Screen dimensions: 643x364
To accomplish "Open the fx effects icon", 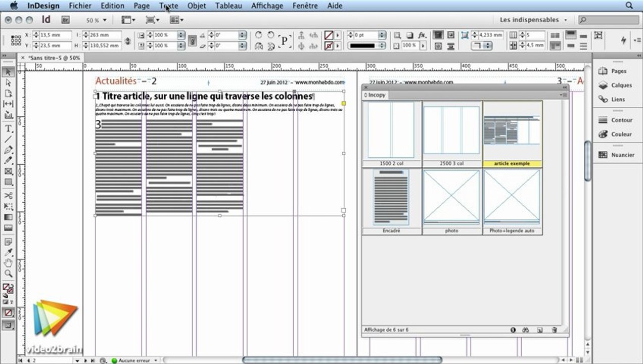I will click(x=422, y=35).
